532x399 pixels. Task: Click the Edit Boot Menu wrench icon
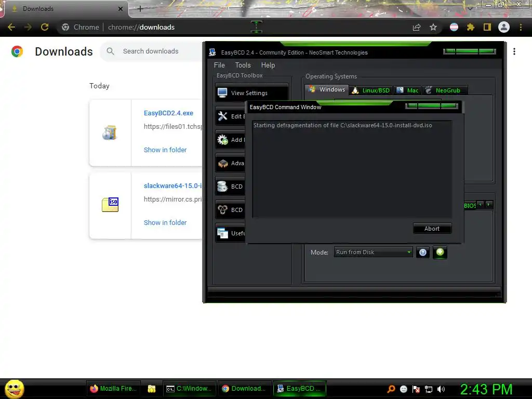222,116
